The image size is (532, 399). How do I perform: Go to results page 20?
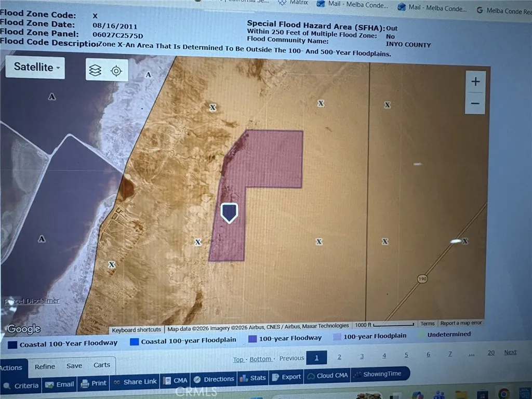[x=491, y=353]
